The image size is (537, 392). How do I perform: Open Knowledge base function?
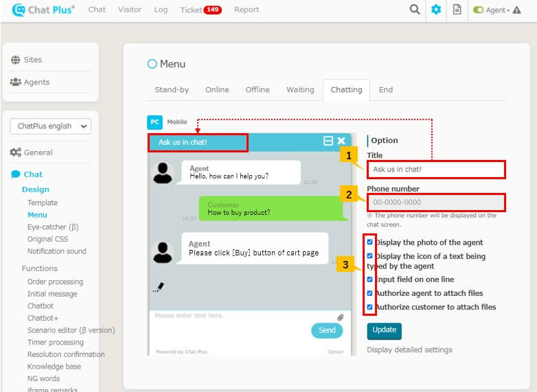pyautogui.click(x=54, y=367)
